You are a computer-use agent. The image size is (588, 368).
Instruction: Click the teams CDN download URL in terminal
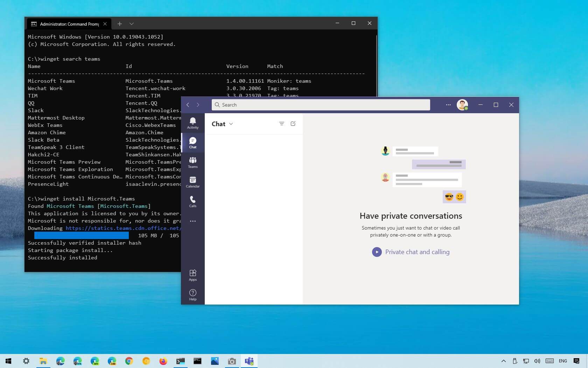pos(122,228)
